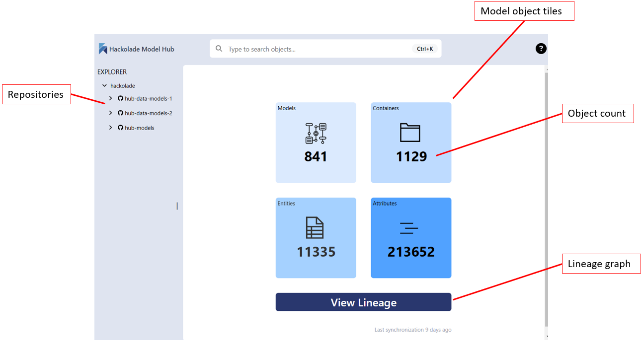
Task: Click the 213652 attributes count
Action: tap(411, 252)
